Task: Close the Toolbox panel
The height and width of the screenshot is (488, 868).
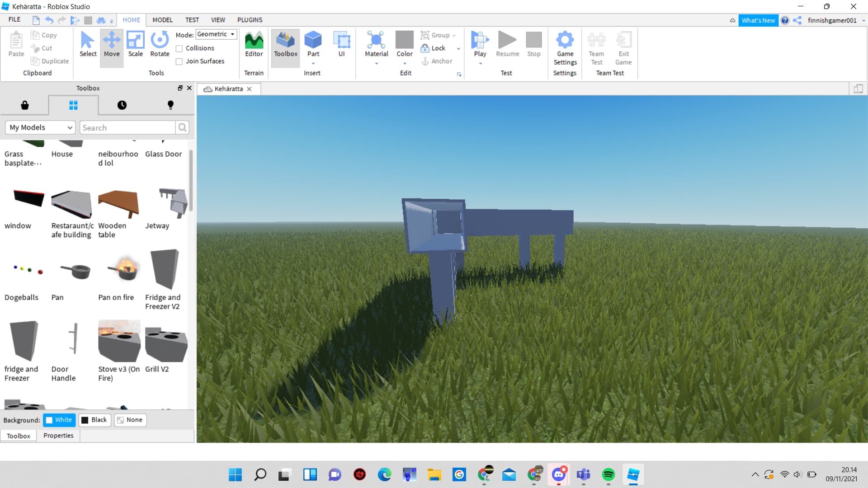Action: coord(189,88)
